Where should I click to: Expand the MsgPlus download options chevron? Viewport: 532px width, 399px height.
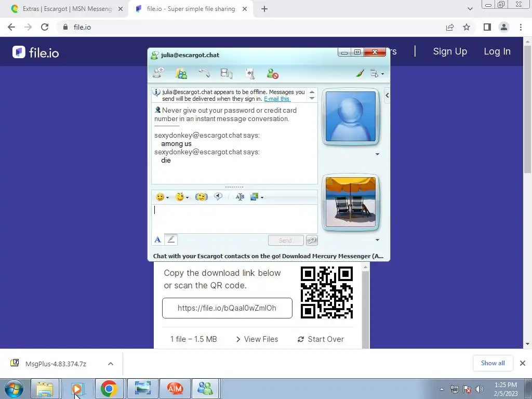[x=111, y=364]
